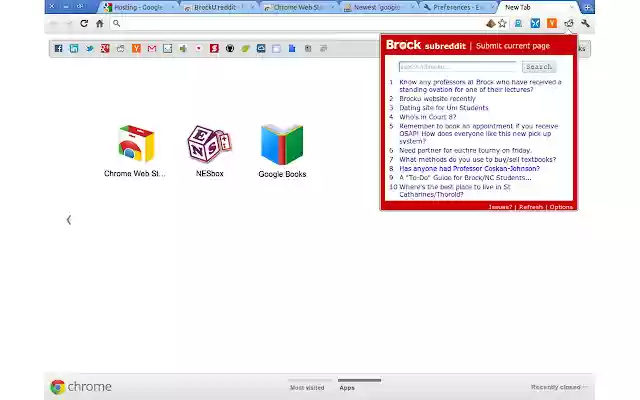Open the green puzzle piece bookmark
640x400 pixels.
[183, 49]
